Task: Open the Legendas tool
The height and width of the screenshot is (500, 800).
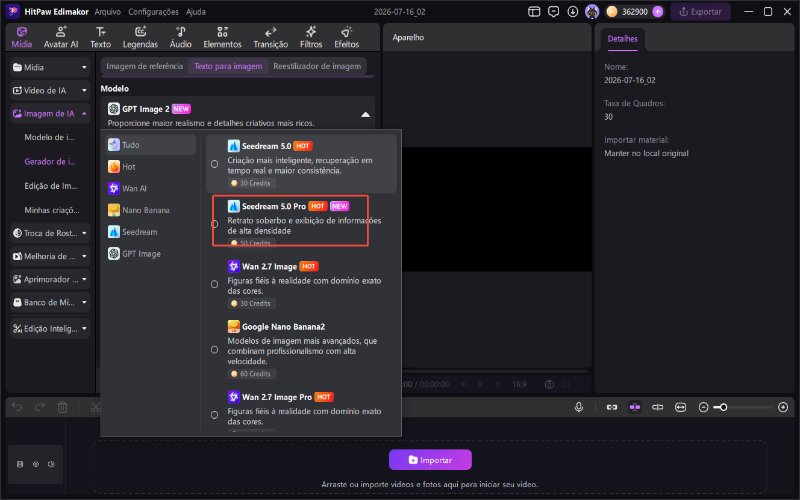Action: (x=140, y=37)
